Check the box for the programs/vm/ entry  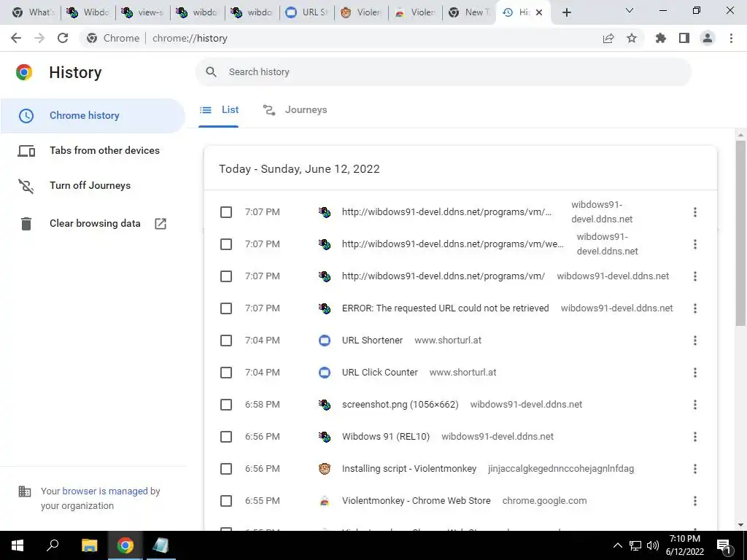pos(226,276)
